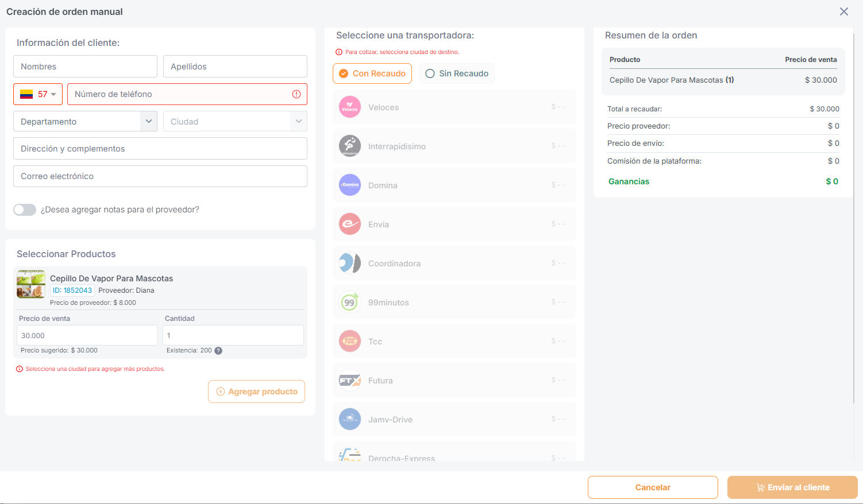Click the Veloces carrier logo icon

tap(349, 107)
